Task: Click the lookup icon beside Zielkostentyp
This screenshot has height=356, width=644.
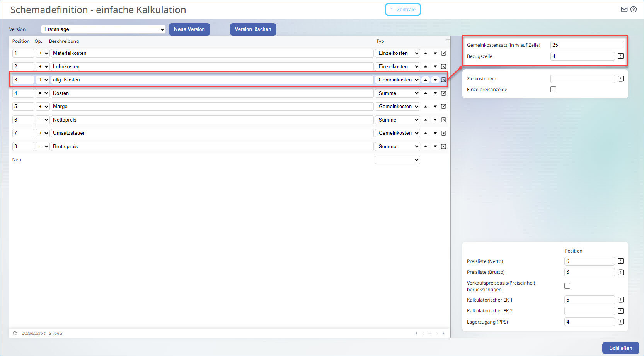Action: click(620, 79)
